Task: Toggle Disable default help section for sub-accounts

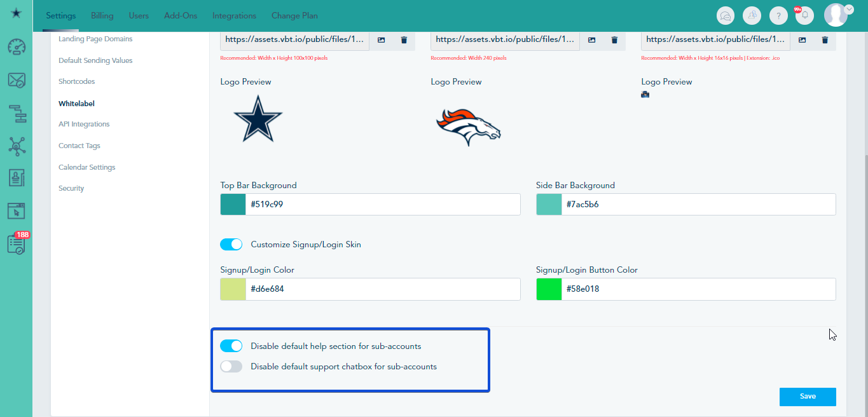Action: point(231,346)
